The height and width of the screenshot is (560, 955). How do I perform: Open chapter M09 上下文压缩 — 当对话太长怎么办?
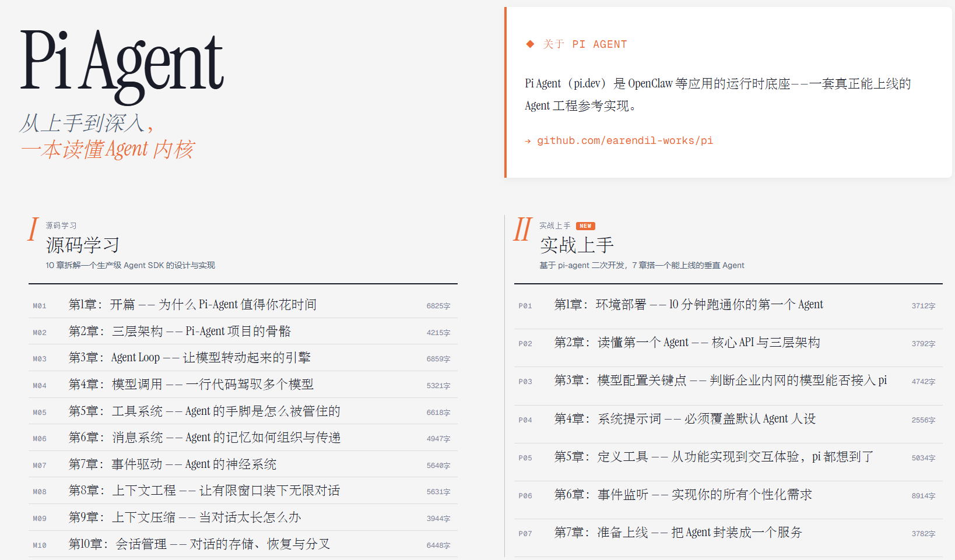click(243, 517)
